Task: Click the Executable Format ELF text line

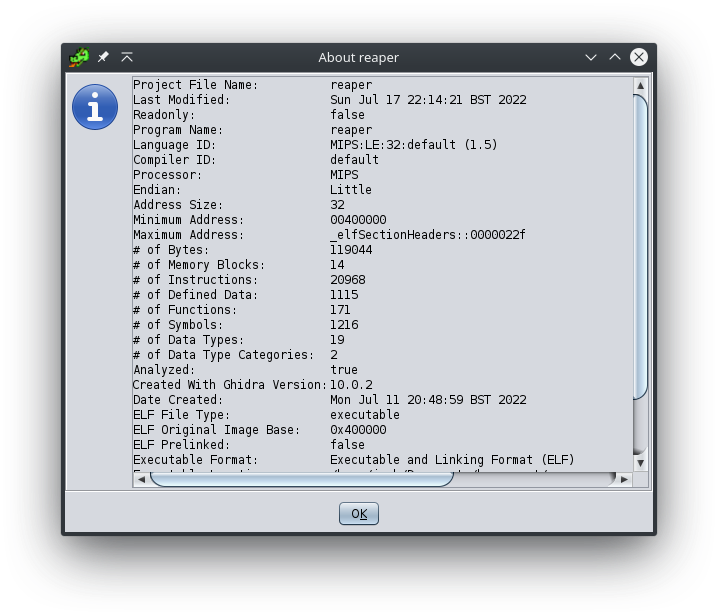Action: pos(452,460)
